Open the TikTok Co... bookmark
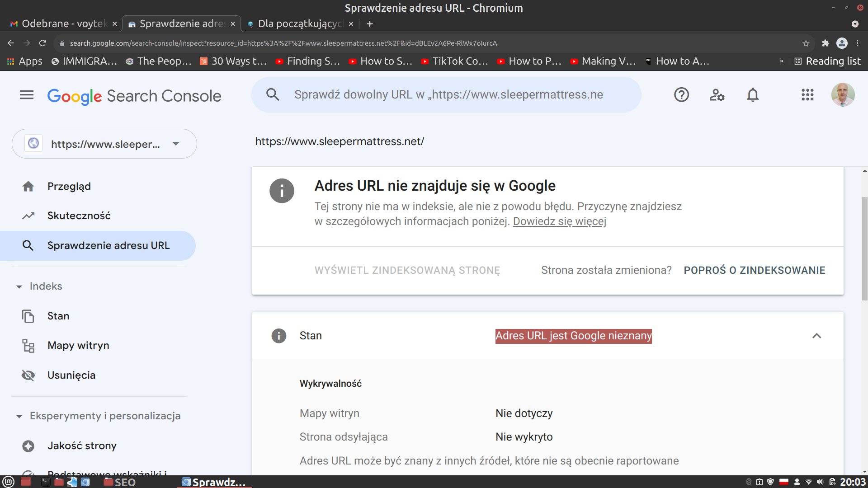The height and width of the screenshot is (488, 868). point(454,61)
